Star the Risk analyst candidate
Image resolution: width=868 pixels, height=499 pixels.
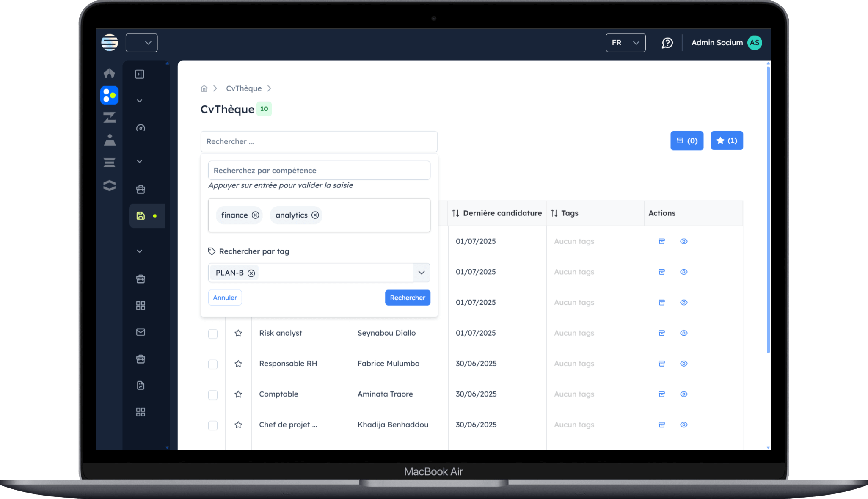tap(238, 333)
